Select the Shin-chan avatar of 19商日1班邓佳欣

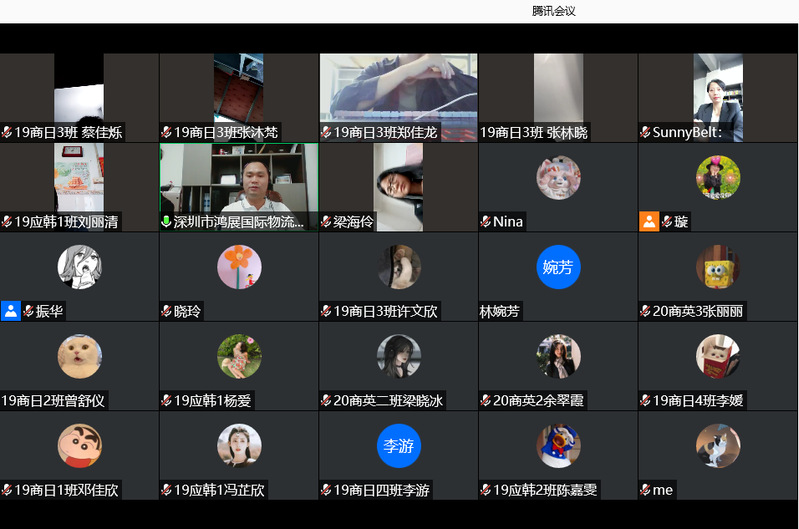point(79,446)
